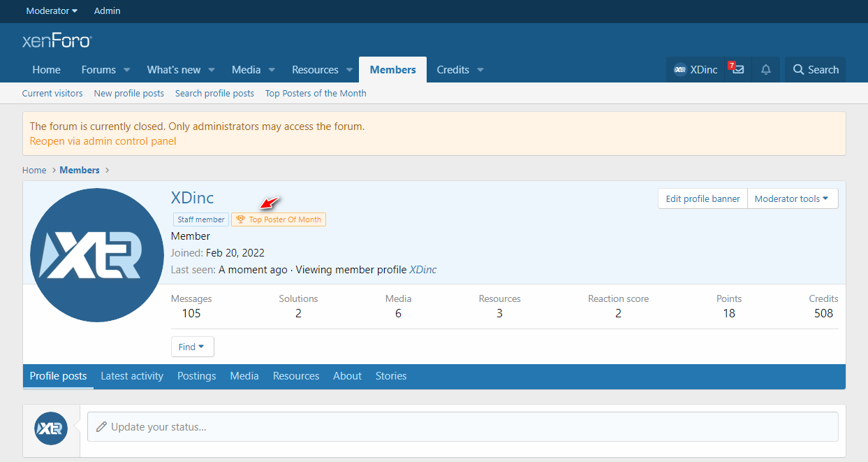Open the inbox envelope icon with badge
This screenshot has width=868, height=462.
[737, 70]
